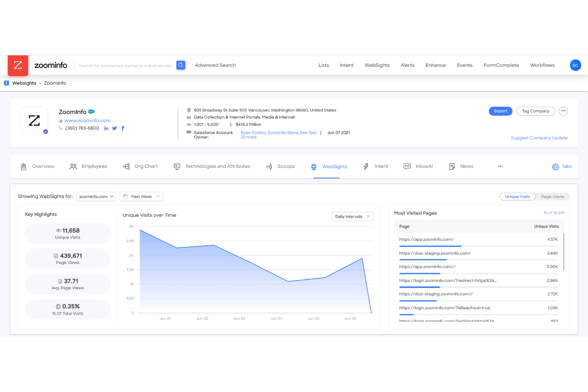Viewport: 588px width, 392px height.
Task: Click the globe icon beside 0.35%
Action: 58,307
